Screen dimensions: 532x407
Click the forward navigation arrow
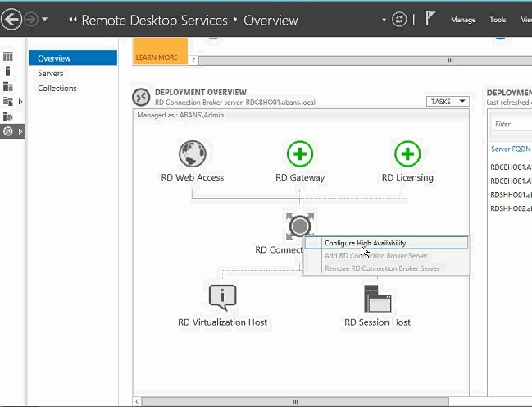[x=31, y=20]
